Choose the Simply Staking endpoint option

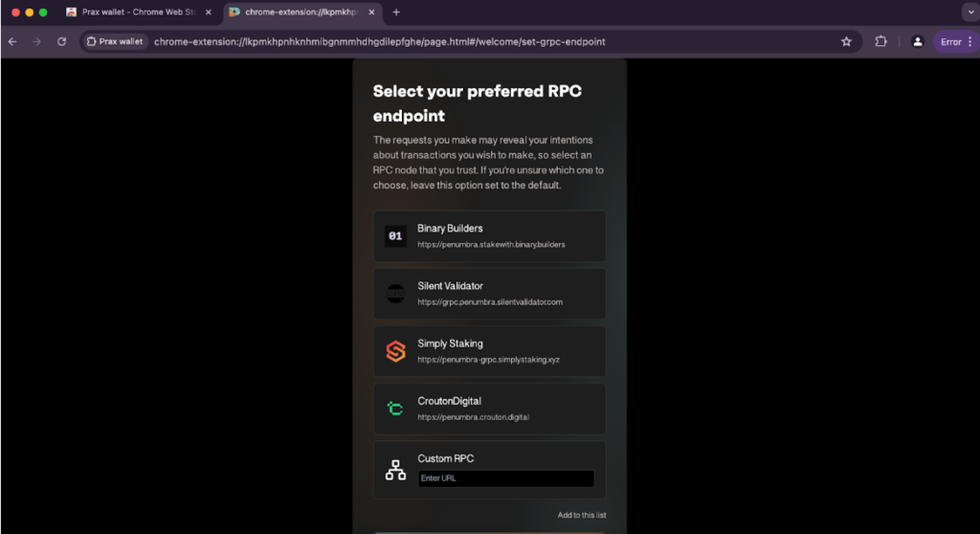[489, 351]
